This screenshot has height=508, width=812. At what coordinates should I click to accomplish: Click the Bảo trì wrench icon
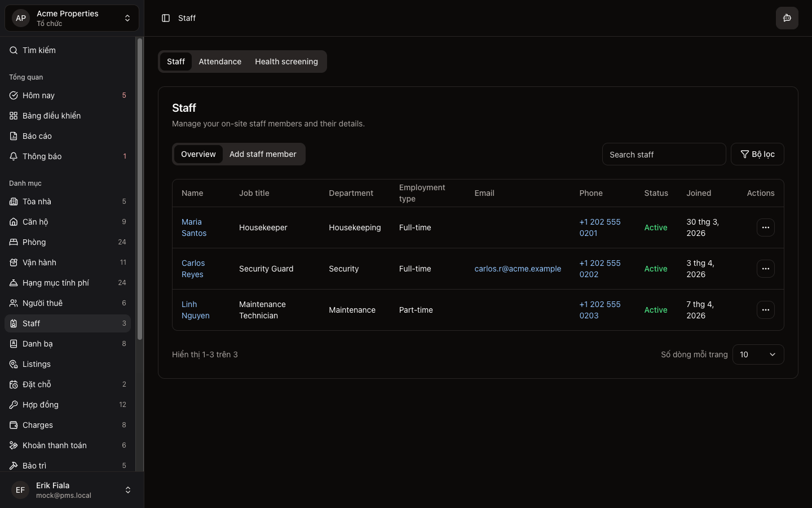[x=14, y=466]
